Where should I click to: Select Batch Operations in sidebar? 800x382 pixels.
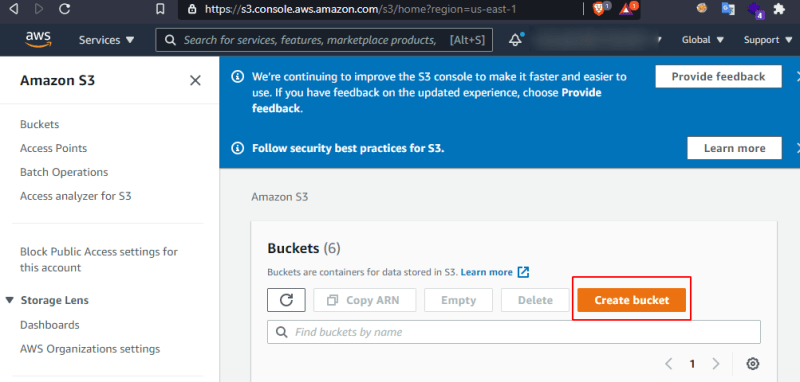click(x=64, y=172)
